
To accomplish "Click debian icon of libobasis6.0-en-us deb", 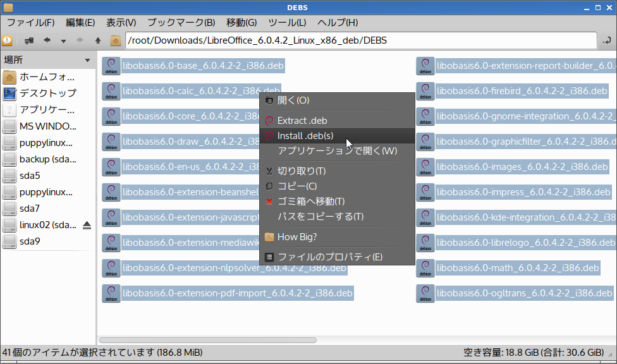I will pyautogui.click(x=111, y=167).
